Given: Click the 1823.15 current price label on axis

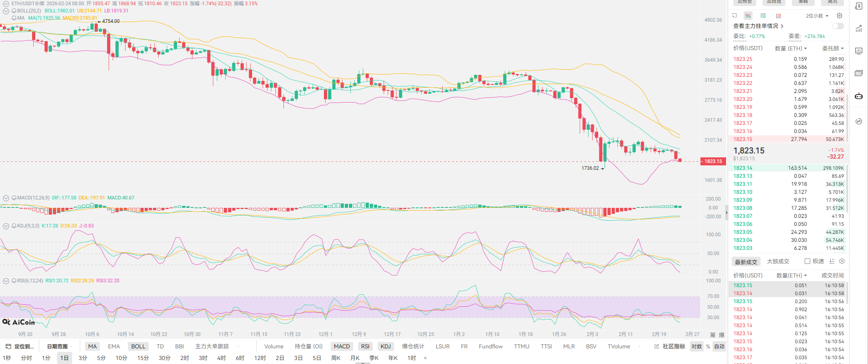Looking at the screenshot, I should click(713, 161).
